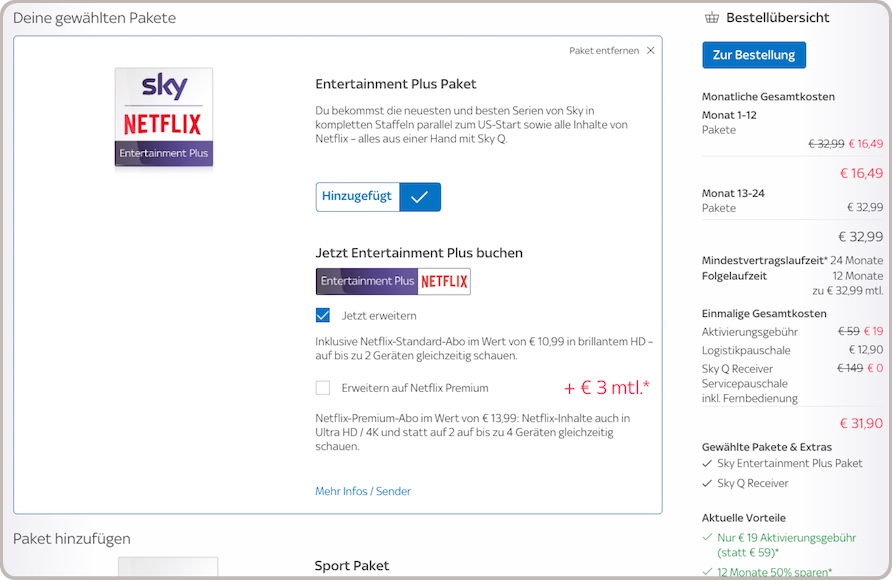
Task: Click the X icon beside Paket entfernen
Action: point(650,51)
